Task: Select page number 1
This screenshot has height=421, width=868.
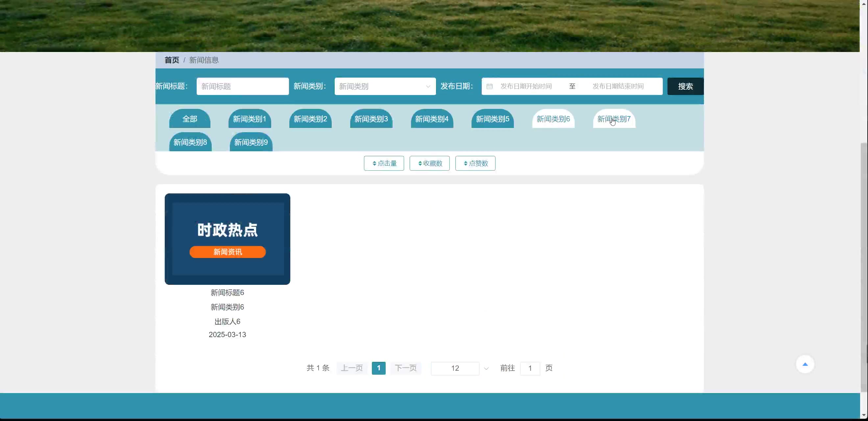Action: 378,368
